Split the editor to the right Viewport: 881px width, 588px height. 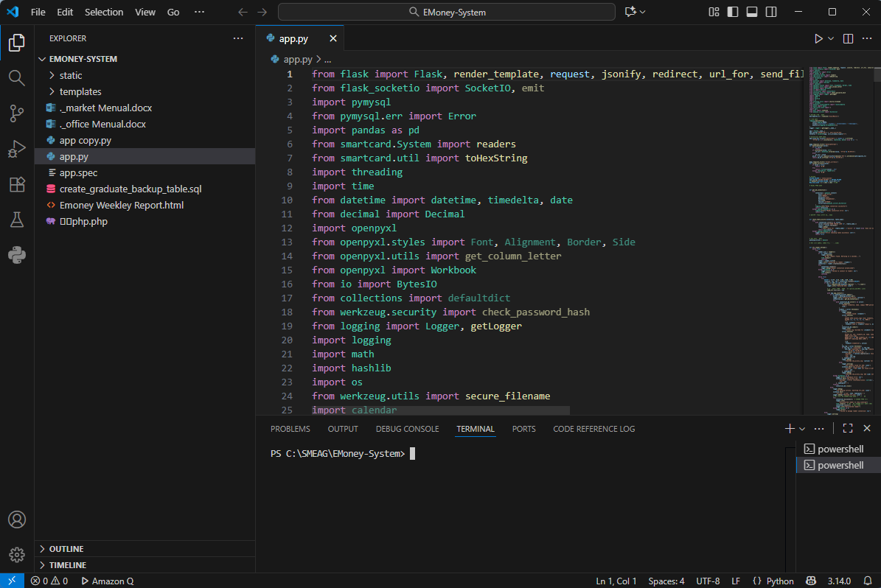[x=848, y=38]
